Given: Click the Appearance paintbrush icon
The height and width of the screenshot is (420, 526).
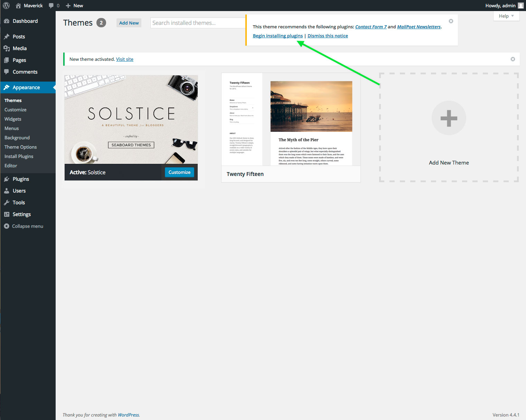Looking at the screenshot, I should [x=7, y=87].
